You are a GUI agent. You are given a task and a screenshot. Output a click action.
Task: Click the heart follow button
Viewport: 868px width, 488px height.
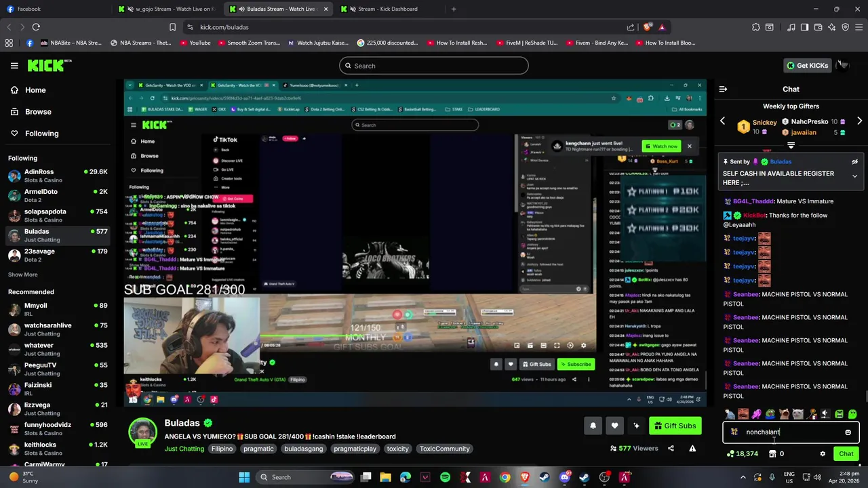click(614, 426)
